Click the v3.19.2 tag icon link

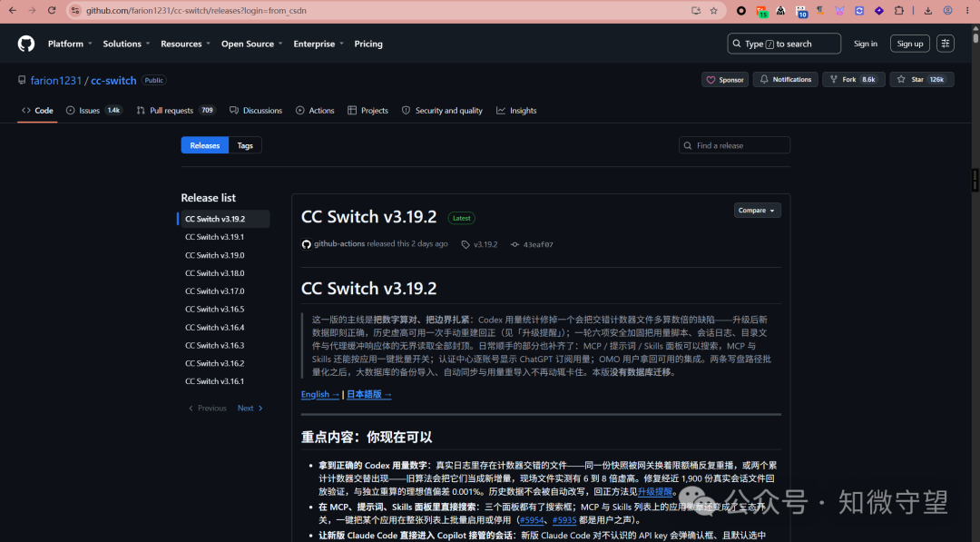pos(465,244)
